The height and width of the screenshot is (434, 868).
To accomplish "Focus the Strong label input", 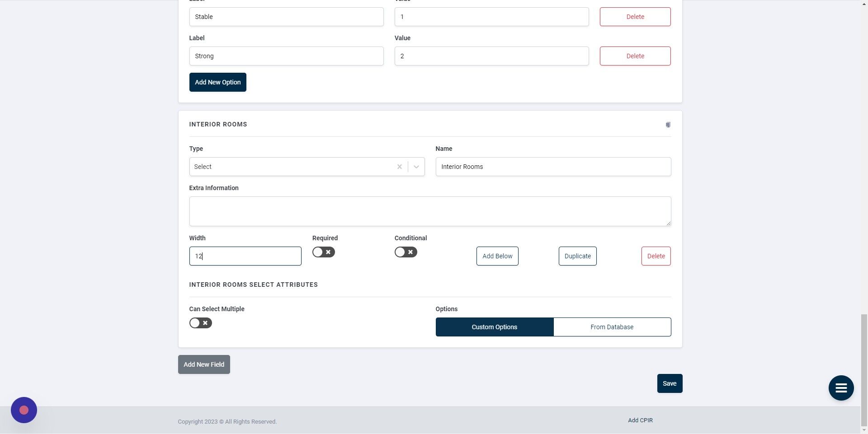I will (286, 56).
